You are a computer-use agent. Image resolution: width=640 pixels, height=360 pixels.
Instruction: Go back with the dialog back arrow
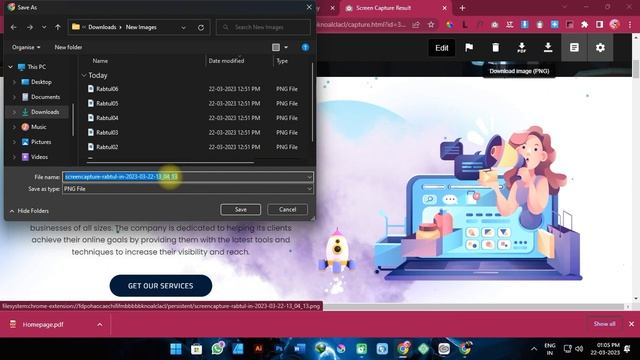[x=13, y=27]
